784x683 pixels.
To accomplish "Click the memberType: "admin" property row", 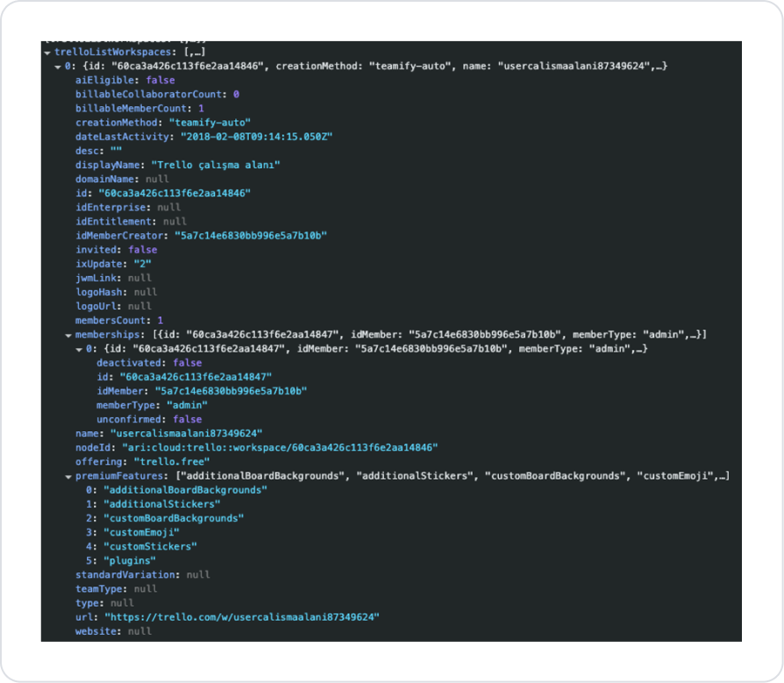I will (152, 405).
